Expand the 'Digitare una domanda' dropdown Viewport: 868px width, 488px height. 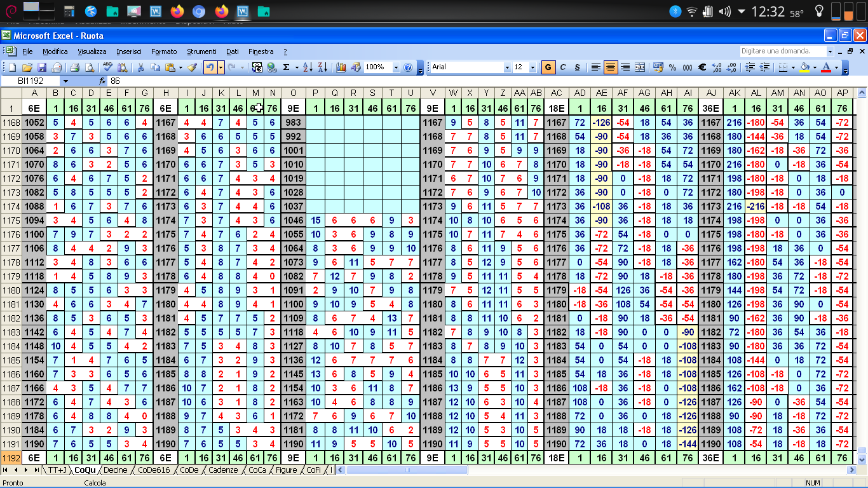click(830, 51)
